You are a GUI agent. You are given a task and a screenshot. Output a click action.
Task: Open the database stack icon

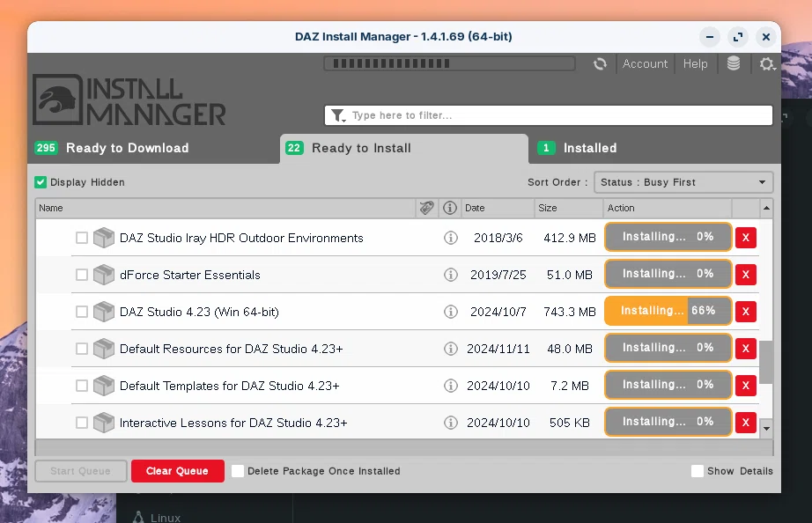[734, 63]
